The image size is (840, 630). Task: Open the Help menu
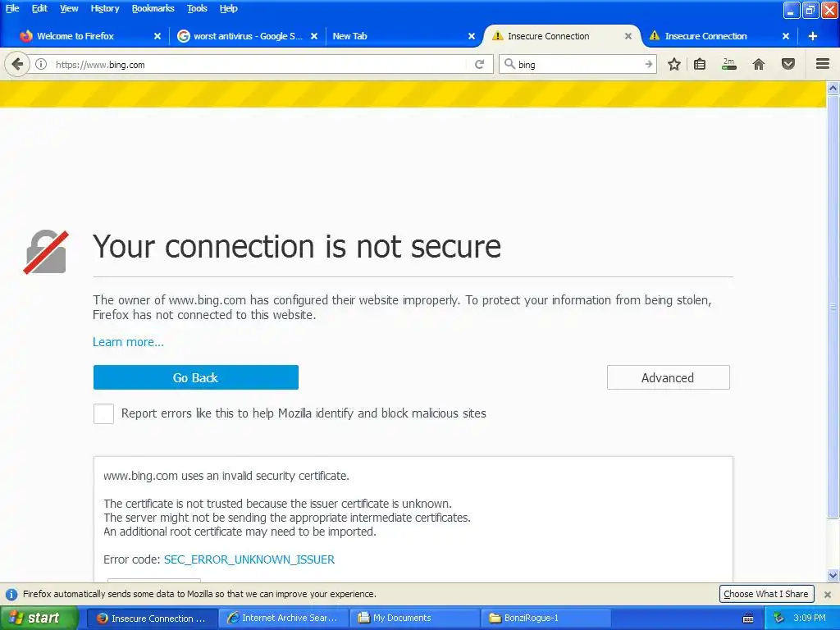point(229,8)
